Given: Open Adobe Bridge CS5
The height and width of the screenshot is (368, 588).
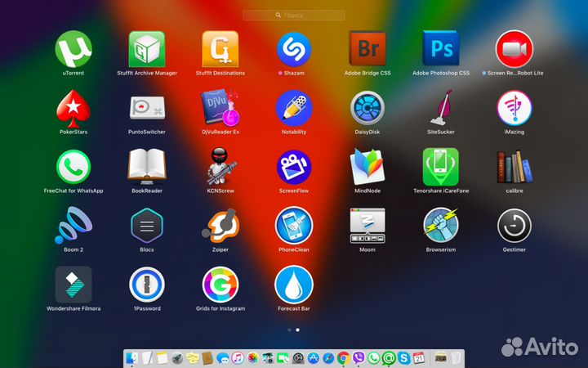Looking at the screenshot, I should click(367, 48).
